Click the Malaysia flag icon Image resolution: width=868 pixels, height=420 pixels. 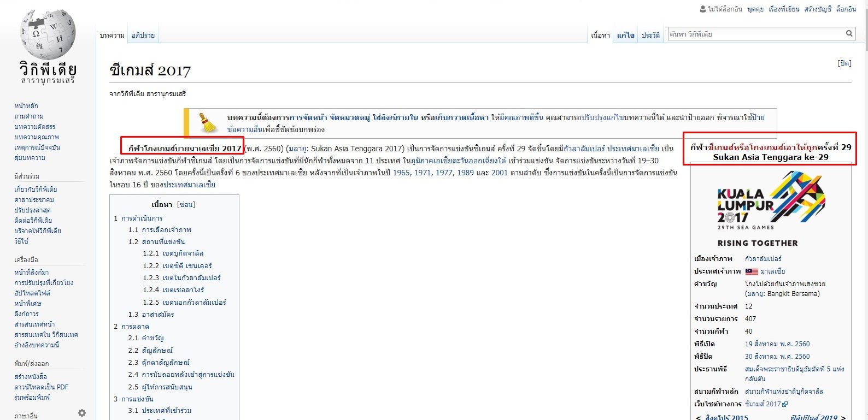pyautogui.click(x=752, y=271)
